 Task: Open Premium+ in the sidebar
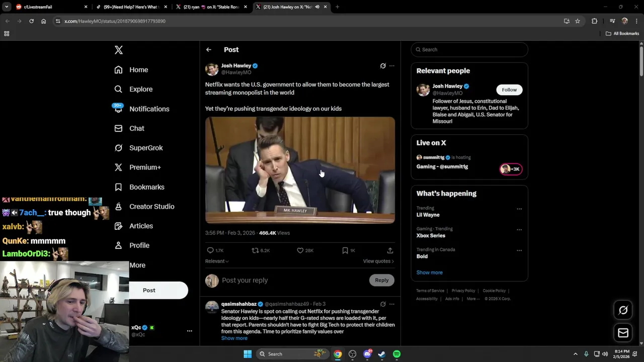[137, 167]
